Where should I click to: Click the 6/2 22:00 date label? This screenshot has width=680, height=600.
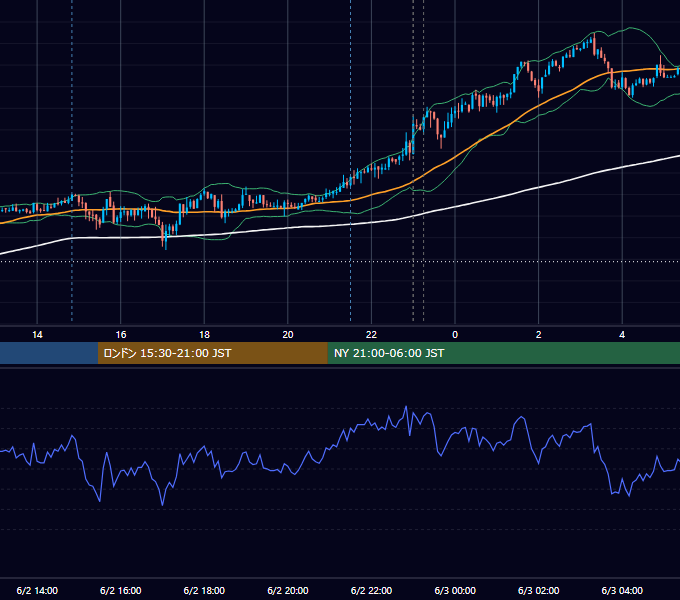coord(371,590)
